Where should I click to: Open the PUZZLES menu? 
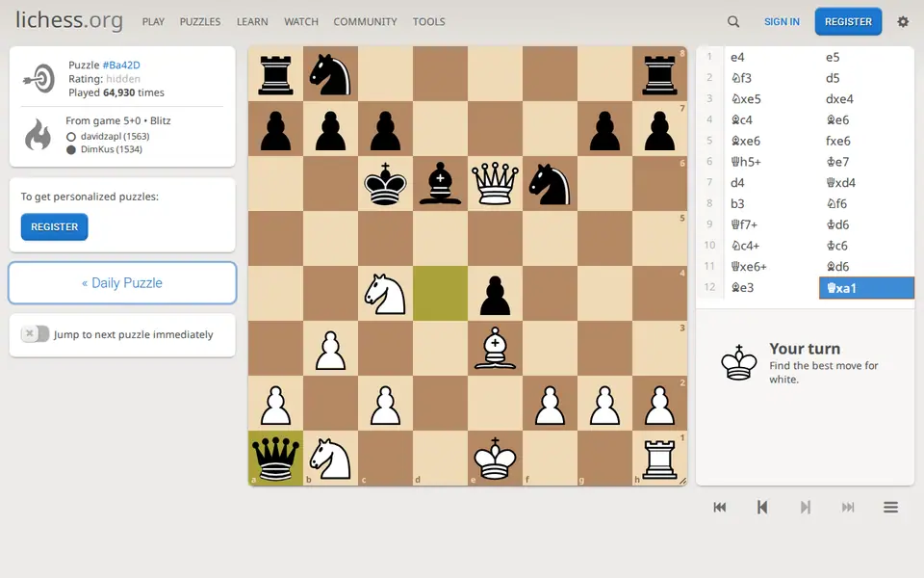tap(200, 22)
